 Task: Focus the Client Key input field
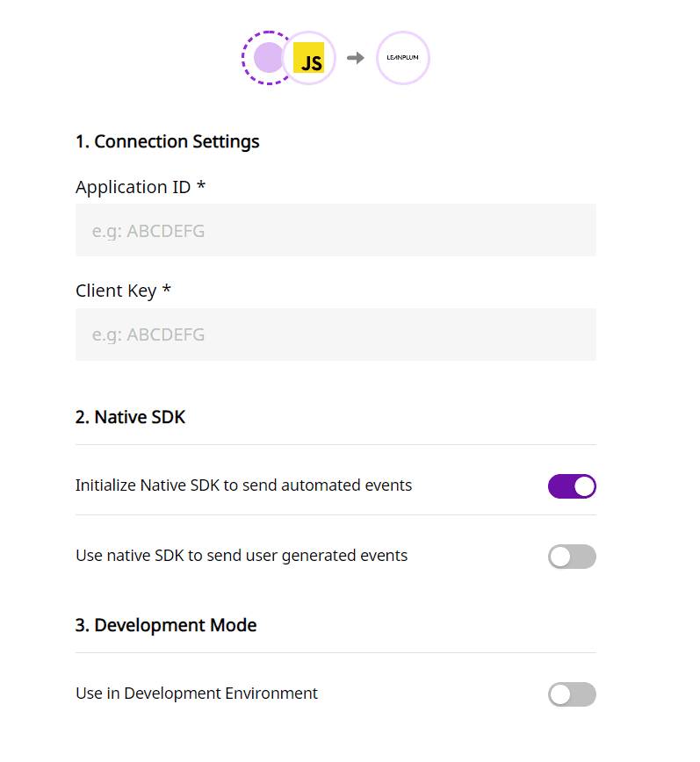click(336, 334)
